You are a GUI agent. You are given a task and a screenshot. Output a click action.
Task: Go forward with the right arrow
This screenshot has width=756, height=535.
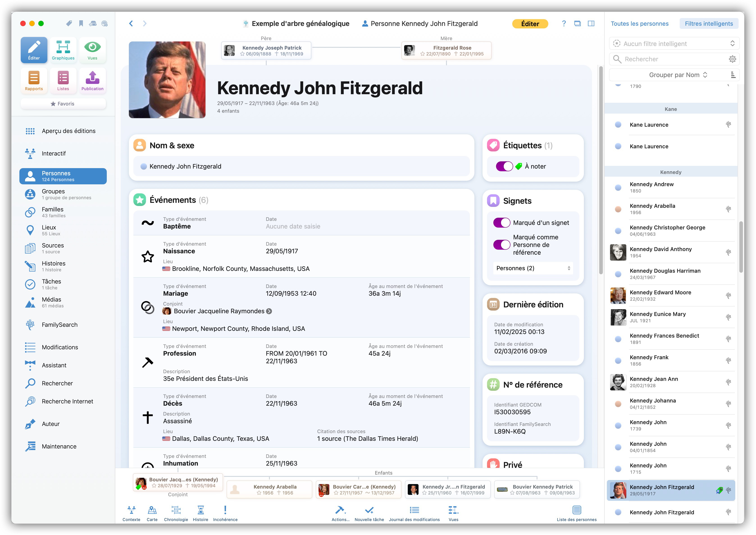(145, 23)
